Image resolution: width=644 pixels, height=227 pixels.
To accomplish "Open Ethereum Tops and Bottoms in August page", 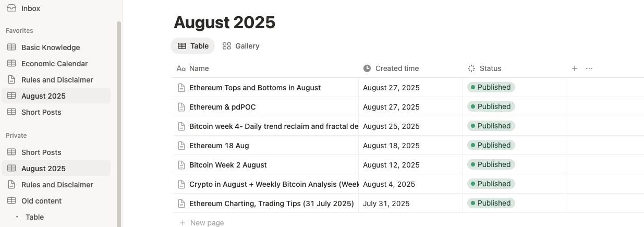I will coord(254,88).
